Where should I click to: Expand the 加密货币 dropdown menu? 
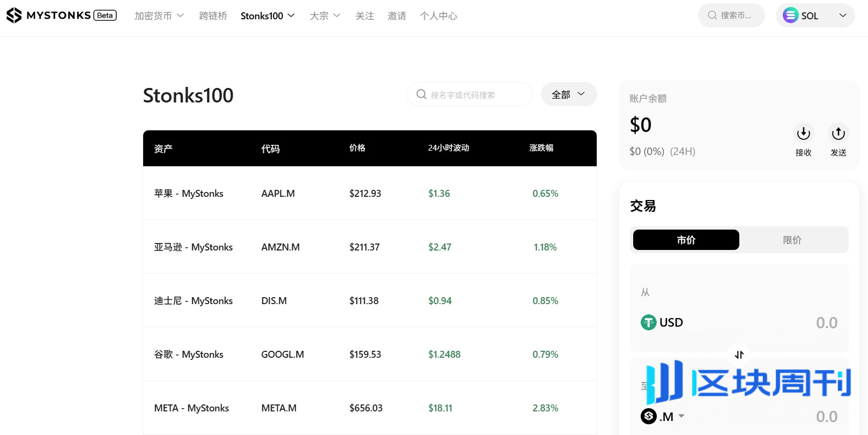pos(159,16)
